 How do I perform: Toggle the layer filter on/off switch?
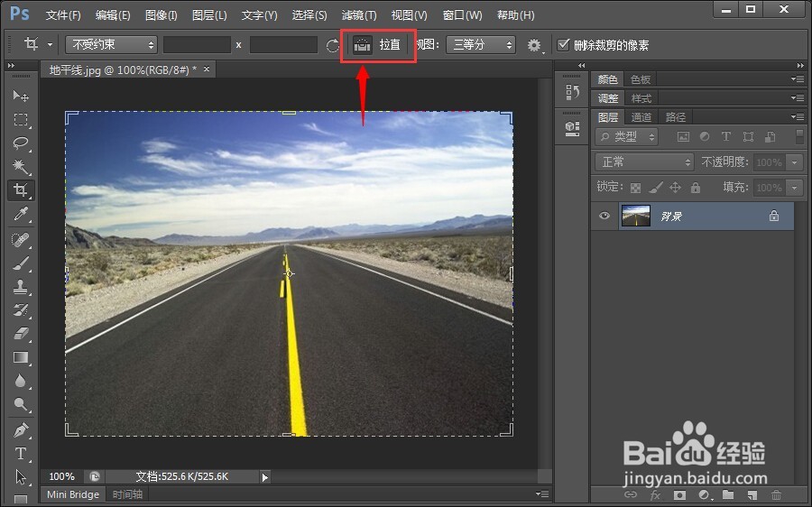pyautogui.click(x=799, y=136)
